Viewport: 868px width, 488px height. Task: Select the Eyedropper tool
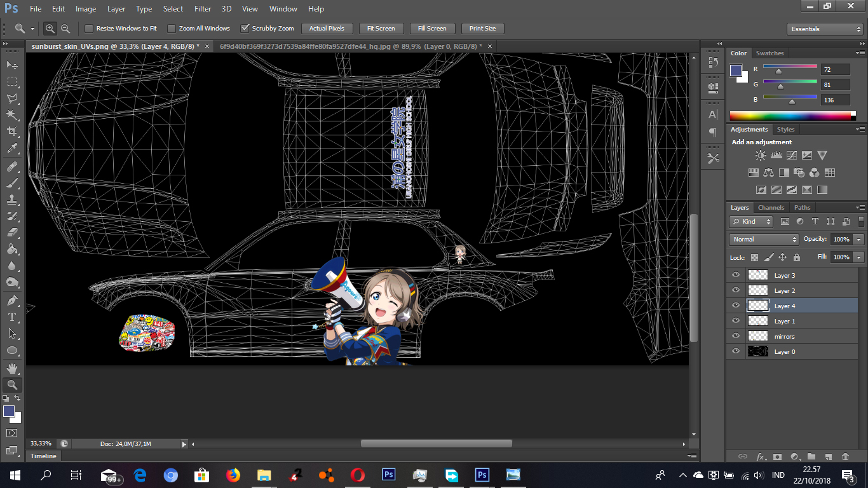tap(12, 148)
